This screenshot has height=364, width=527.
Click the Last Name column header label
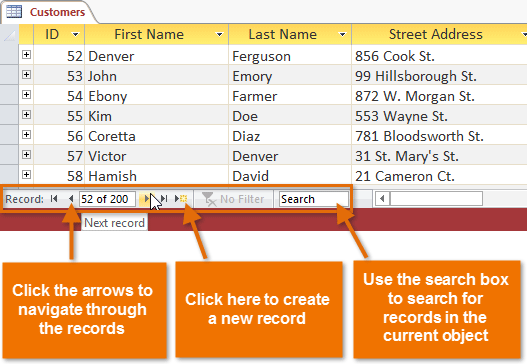(283, 34)
